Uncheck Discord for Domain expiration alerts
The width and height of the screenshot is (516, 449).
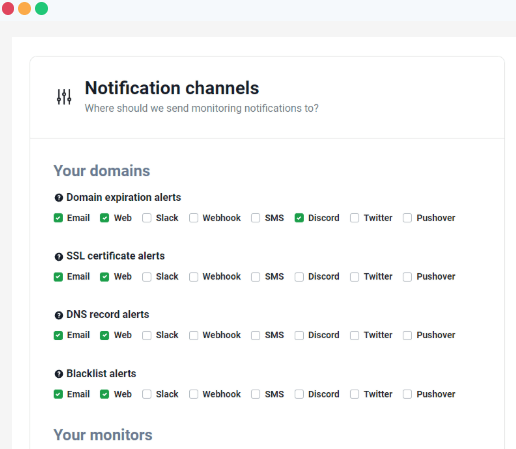pos(299,218)
